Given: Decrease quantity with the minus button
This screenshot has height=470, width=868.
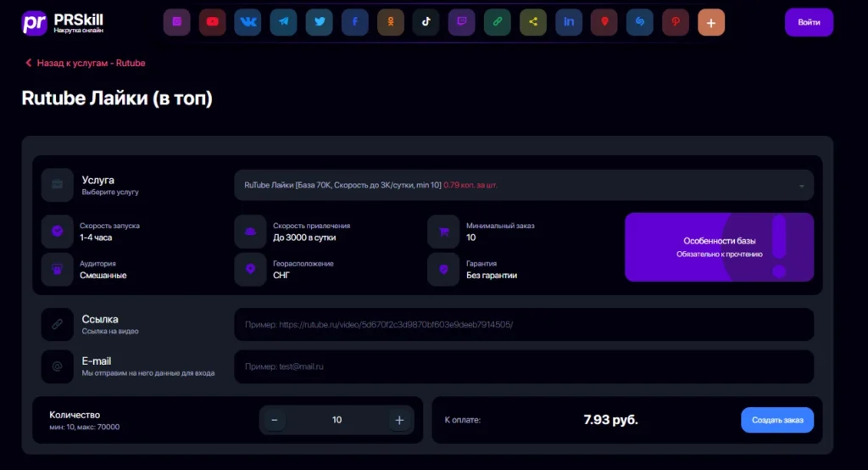Looking at the screenshot, I should click(x=275, y=420).
